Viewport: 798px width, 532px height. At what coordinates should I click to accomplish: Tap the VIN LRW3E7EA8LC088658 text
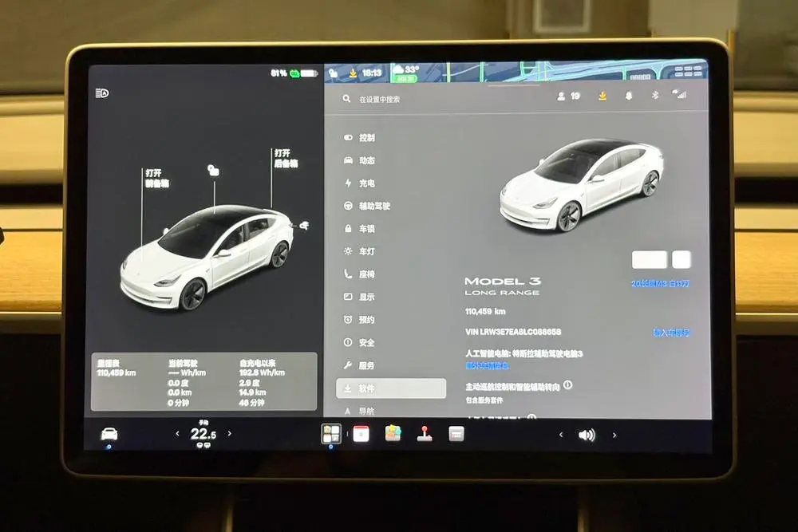pos(513,332)
